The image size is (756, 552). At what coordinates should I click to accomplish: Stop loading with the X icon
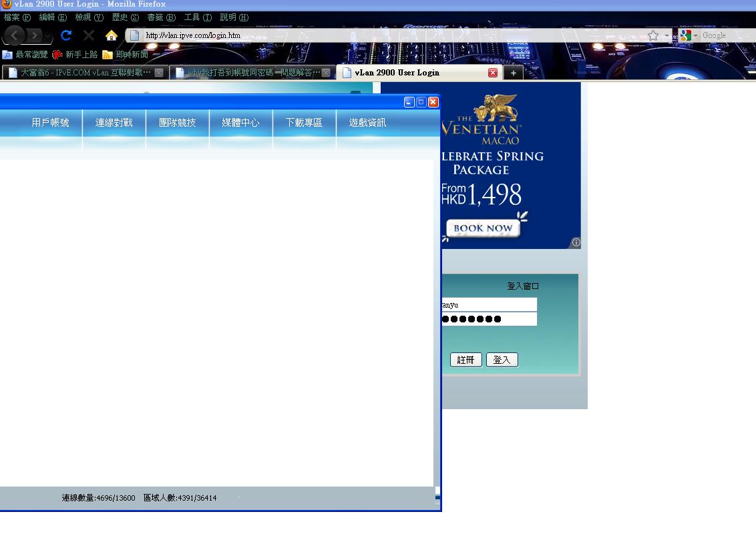89,35
